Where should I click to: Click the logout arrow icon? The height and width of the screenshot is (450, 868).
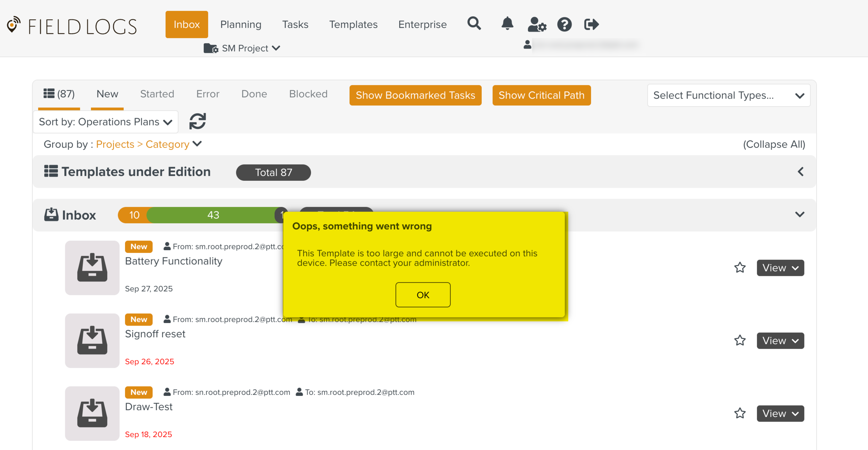click(591, 25)
